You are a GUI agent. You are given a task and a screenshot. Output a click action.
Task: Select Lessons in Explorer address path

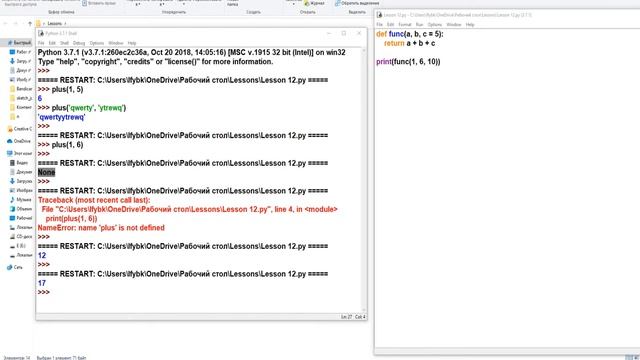coord(55,24)
